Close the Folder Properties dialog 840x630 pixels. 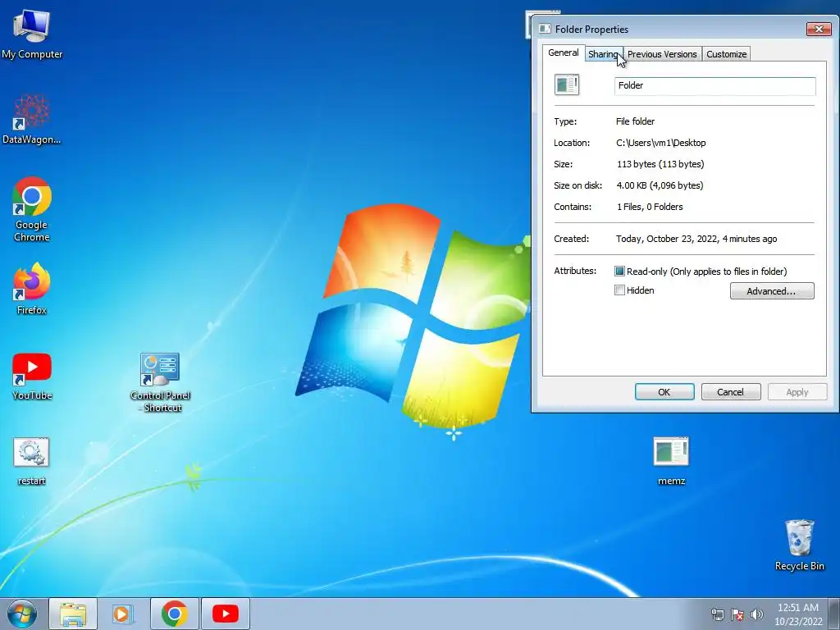(819, 29)
